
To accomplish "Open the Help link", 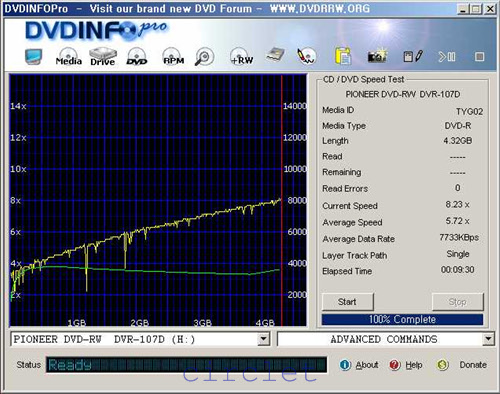I will point(414,365).
